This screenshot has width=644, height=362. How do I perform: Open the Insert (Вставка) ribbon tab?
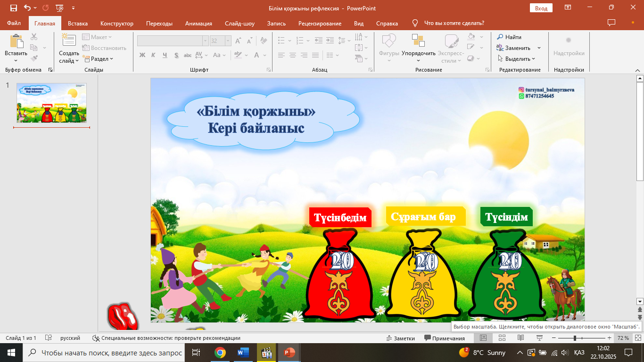(78, 24)
